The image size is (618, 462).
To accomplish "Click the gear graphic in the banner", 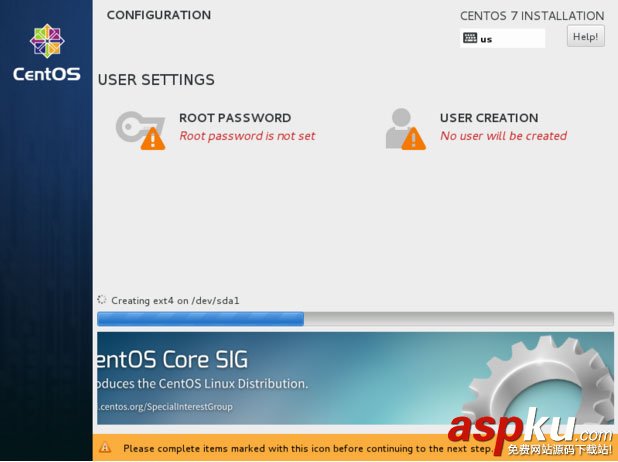I will pos(543,387).
